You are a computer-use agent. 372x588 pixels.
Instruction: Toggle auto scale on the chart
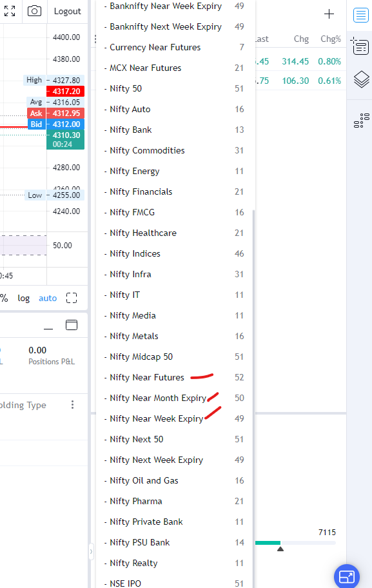(48, 299)
